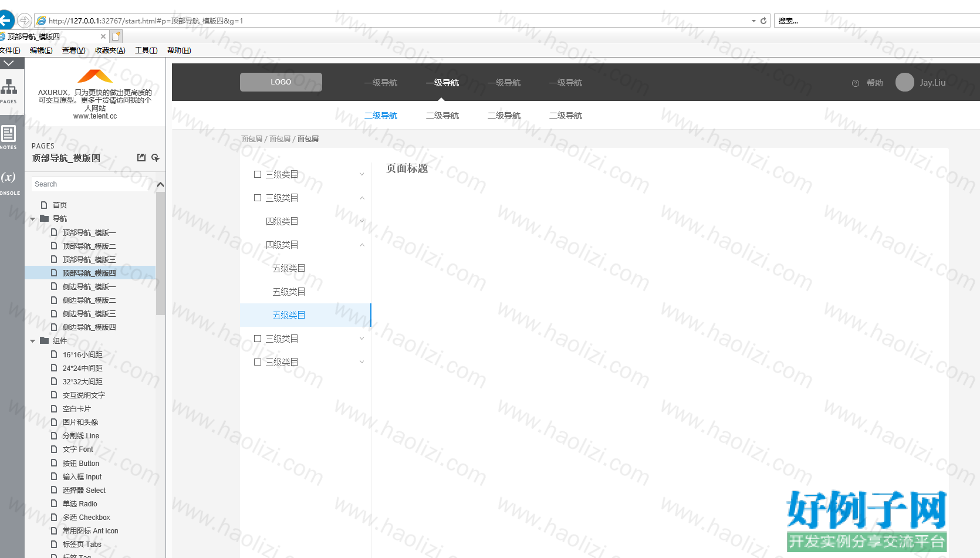Open page 16*16小间距
The image size is (980, 558).
click(83, 354)
